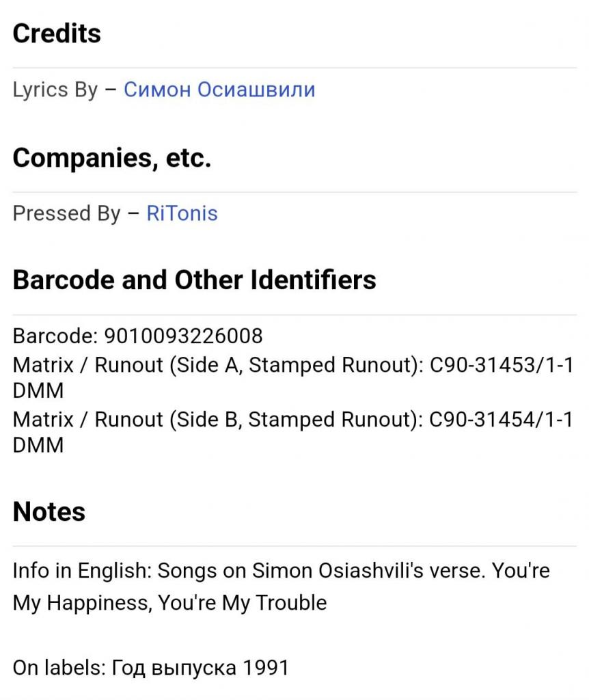
Task: Click the Barcode: field label
Action: (55, 336)
